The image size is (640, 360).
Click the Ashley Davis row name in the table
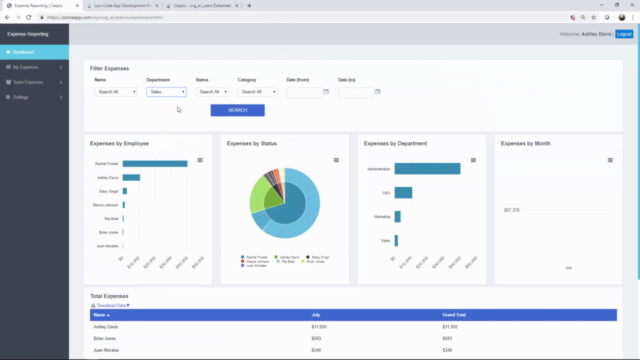pos(106,327)
